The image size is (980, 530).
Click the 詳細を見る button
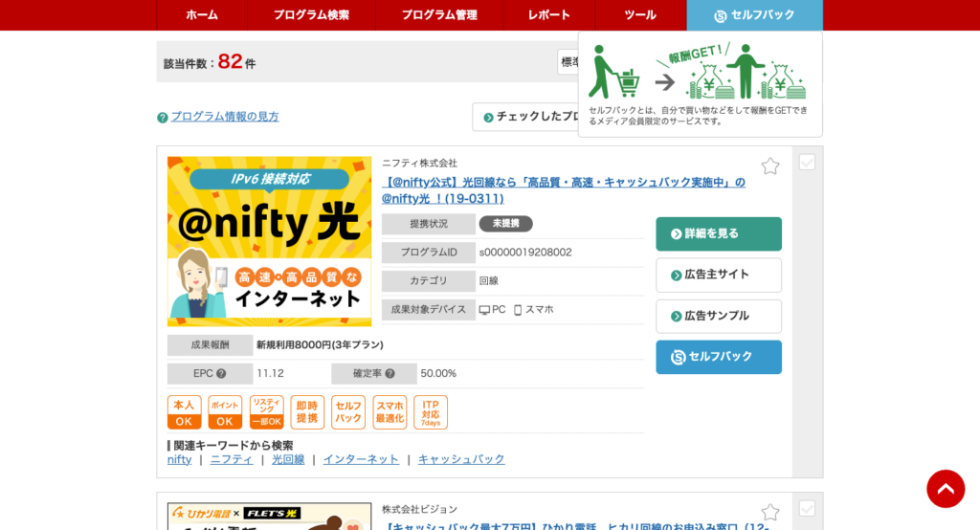click(719, 233)
